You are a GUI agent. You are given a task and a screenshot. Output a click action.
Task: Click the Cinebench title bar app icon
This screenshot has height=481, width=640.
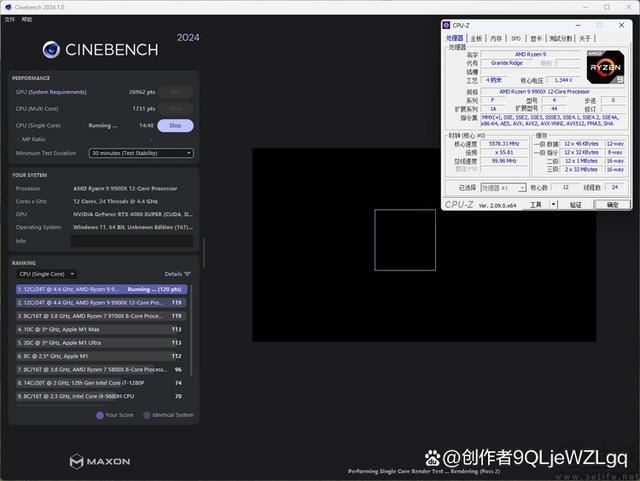click(x=10, y=7)
